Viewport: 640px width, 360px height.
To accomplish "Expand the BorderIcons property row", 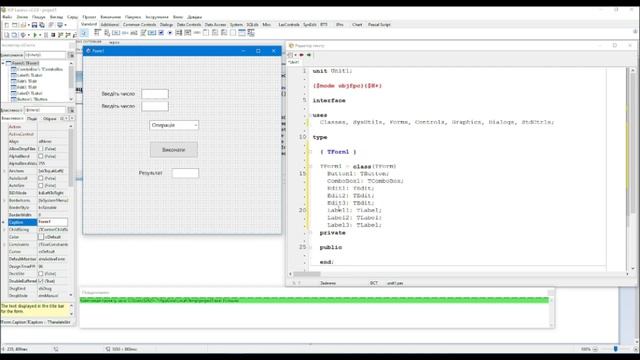I will (4, 200).
